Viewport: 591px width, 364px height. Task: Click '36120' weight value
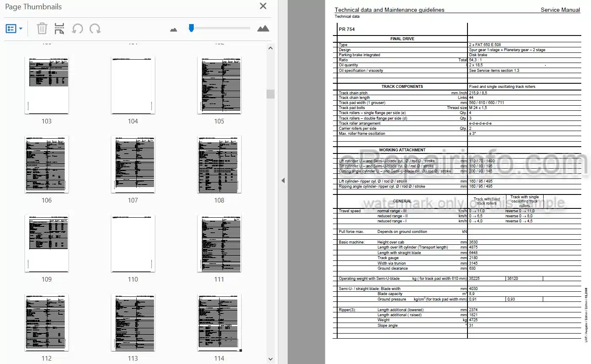(x=513, y=279)
